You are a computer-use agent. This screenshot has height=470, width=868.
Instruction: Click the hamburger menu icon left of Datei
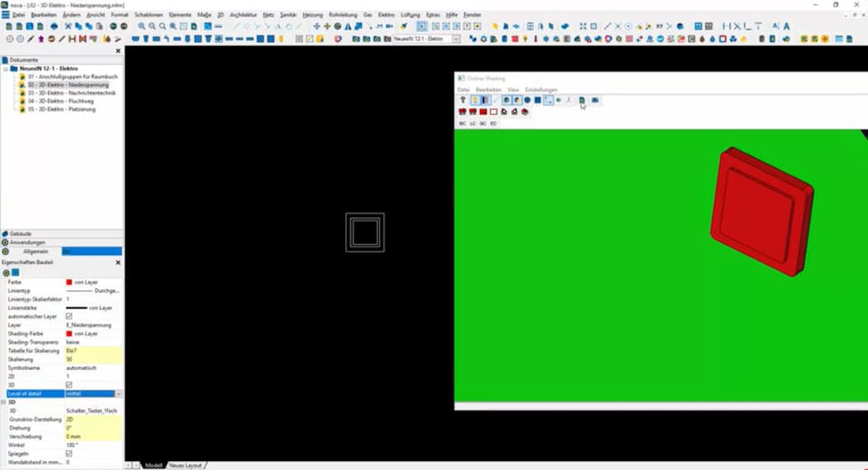click(x=5, y=15)
